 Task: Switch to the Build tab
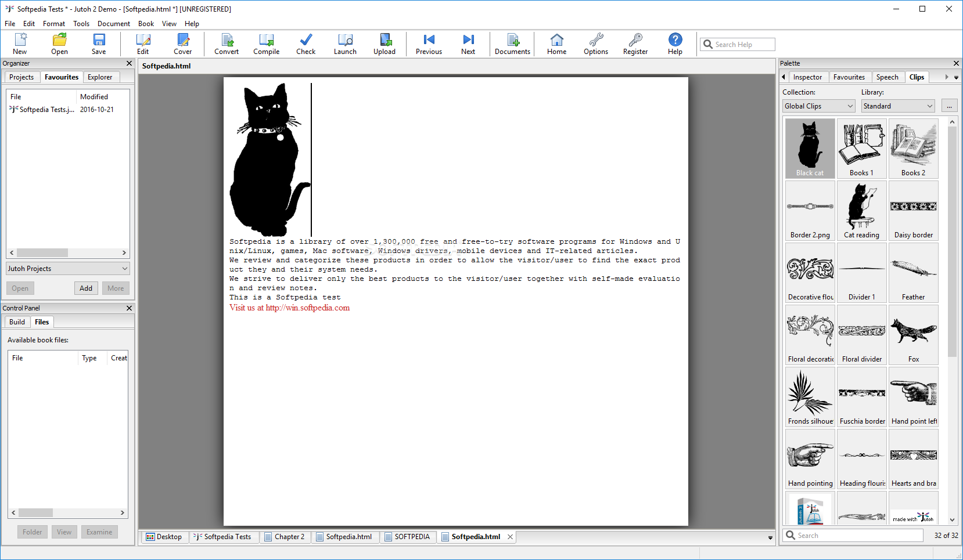(x=17, y=322)
